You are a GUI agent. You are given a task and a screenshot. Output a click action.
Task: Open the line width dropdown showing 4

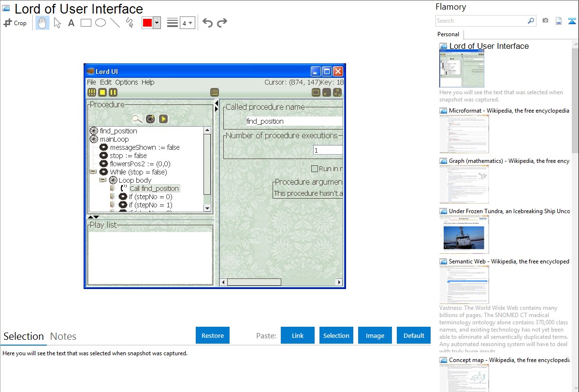187,23
